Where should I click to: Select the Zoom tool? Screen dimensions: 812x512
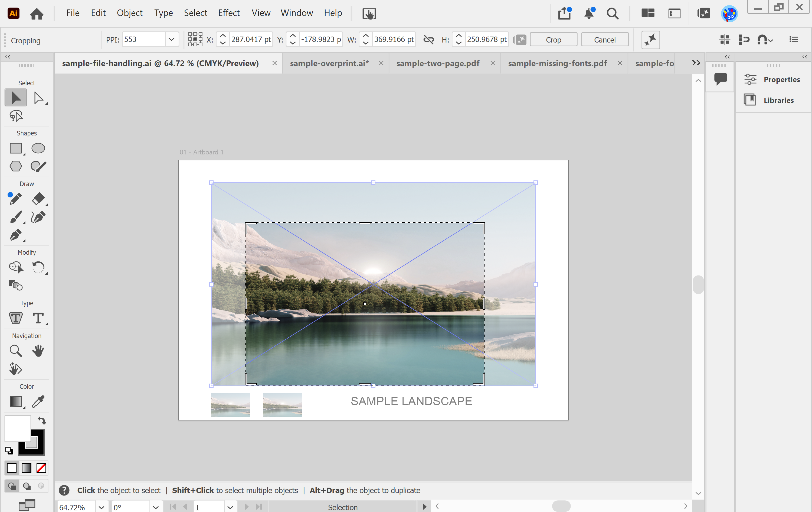point(16,351)
